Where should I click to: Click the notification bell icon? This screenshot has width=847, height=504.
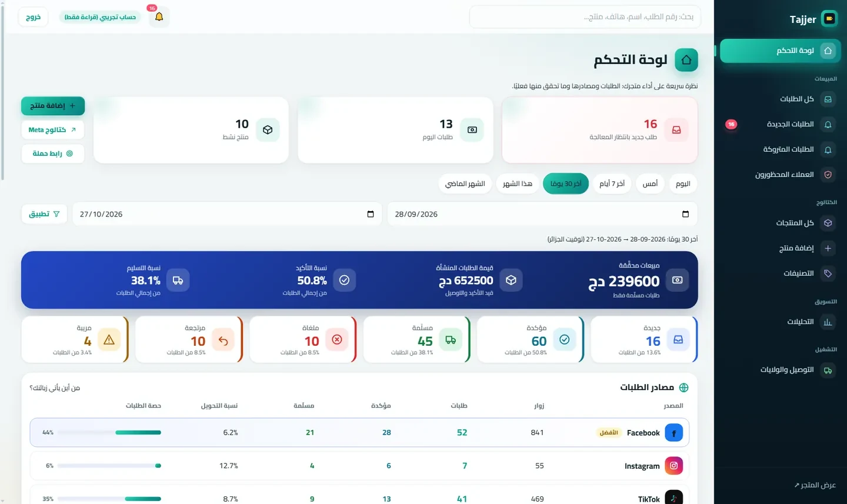(159, 17)
